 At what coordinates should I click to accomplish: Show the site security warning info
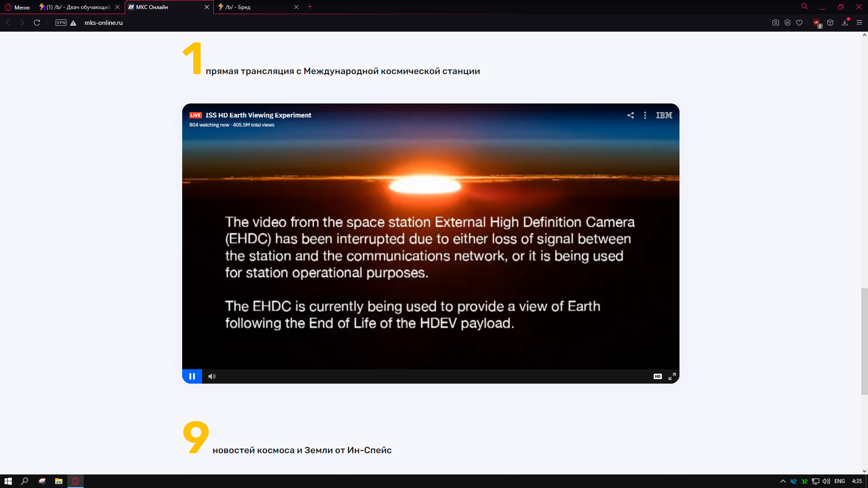[x=73, y=23]
